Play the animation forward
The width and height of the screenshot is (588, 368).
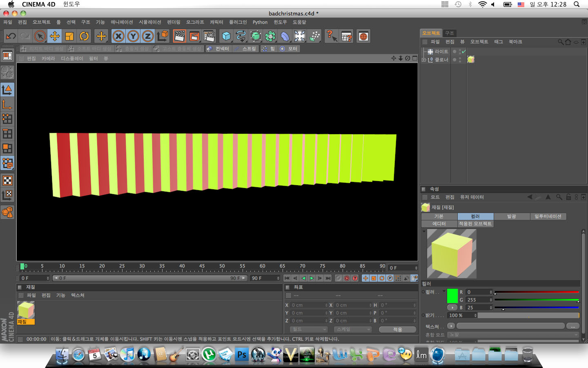point(312,278)
